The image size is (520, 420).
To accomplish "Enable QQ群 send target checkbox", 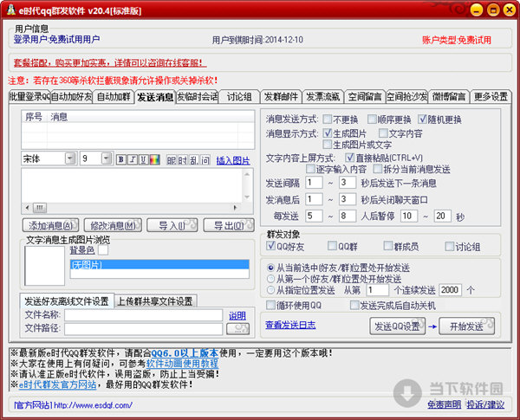I will click(x=332, y=246).
